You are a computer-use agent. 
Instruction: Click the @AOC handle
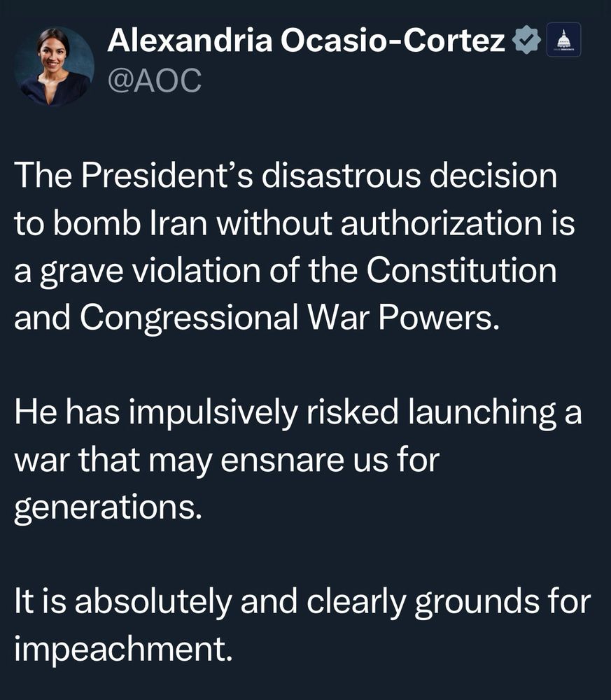tap(155, 80)
